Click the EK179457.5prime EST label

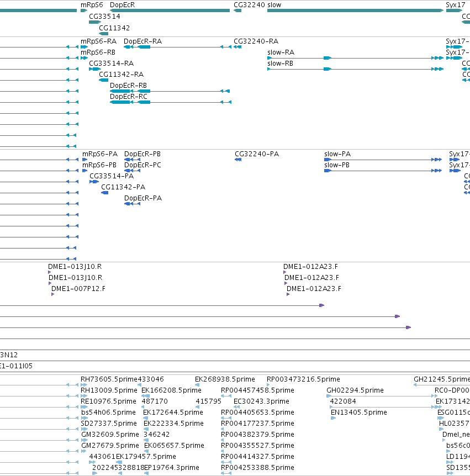146,457
